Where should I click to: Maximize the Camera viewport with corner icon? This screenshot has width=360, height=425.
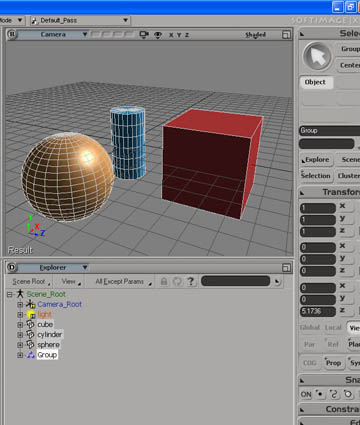286,35
